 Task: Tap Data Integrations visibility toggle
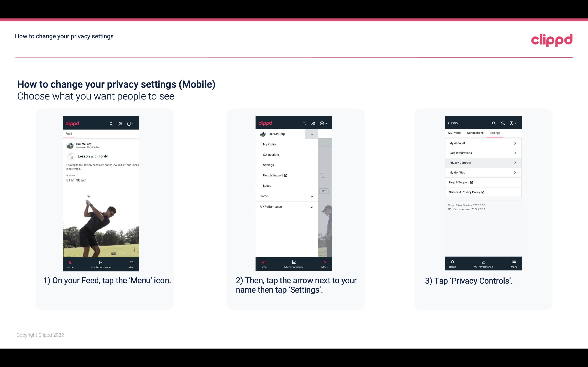click(x=515, y=153)
